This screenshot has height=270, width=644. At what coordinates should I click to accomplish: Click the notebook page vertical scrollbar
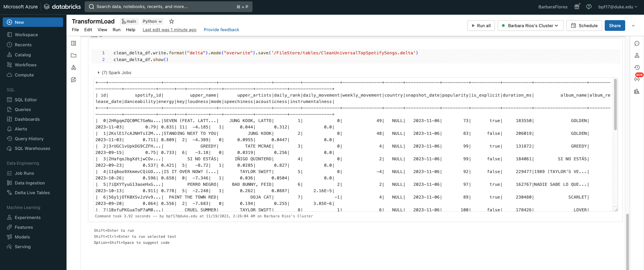pyautogui.click(x=627, y=241)
